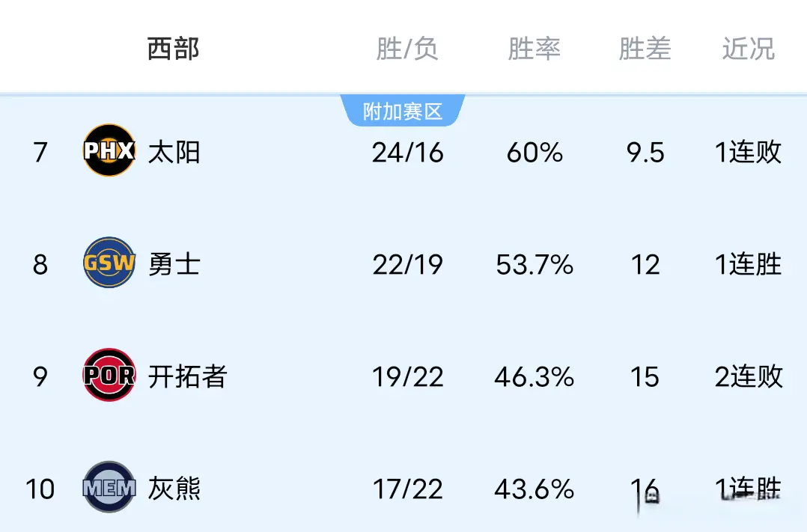Tap the 附加赛区 play-in badge

pos(403,111)
